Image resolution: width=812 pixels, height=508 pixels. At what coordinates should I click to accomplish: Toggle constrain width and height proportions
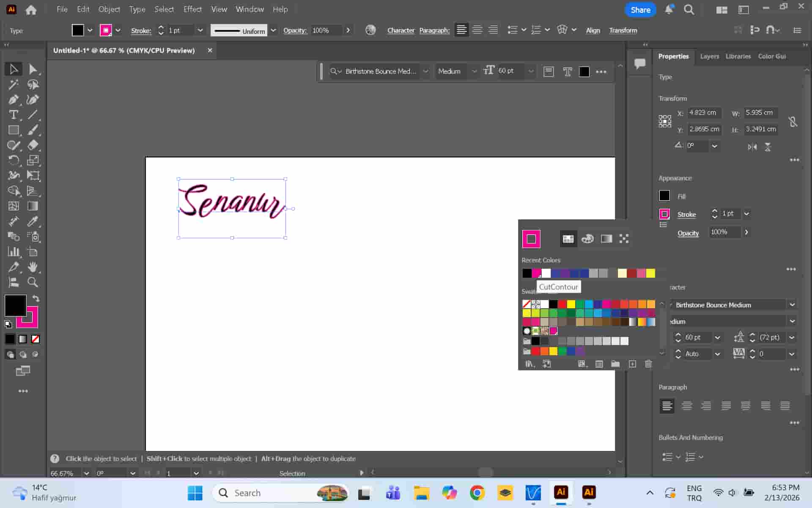click(x=793, y=122)
